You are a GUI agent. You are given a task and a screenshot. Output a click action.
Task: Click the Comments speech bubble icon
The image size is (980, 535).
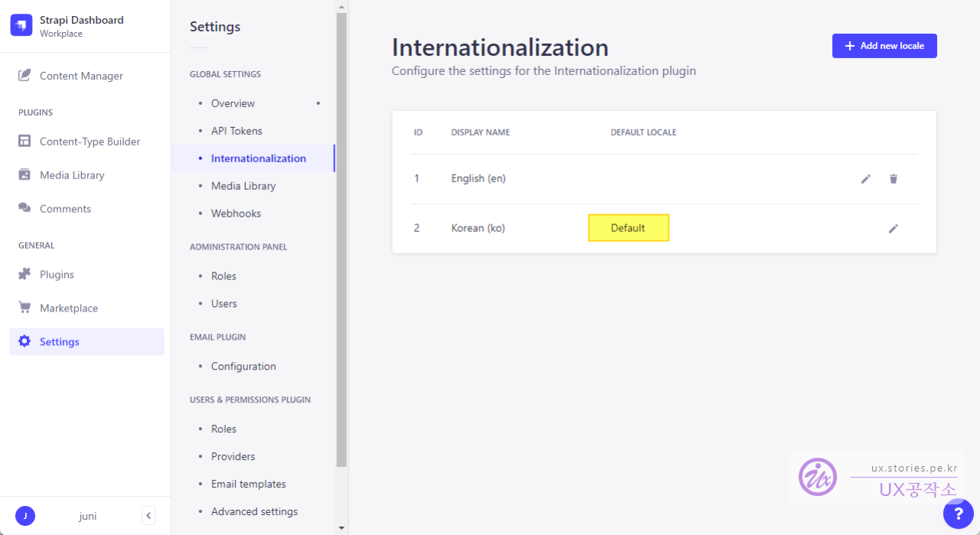coord(24,208)
